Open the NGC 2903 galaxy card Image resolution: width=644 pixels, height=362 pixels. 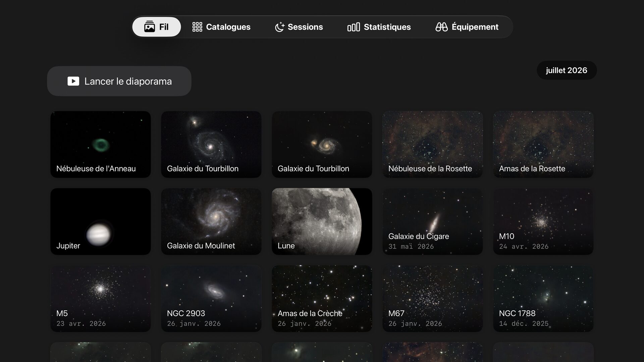pyautogui.click(x=211, y=299)
